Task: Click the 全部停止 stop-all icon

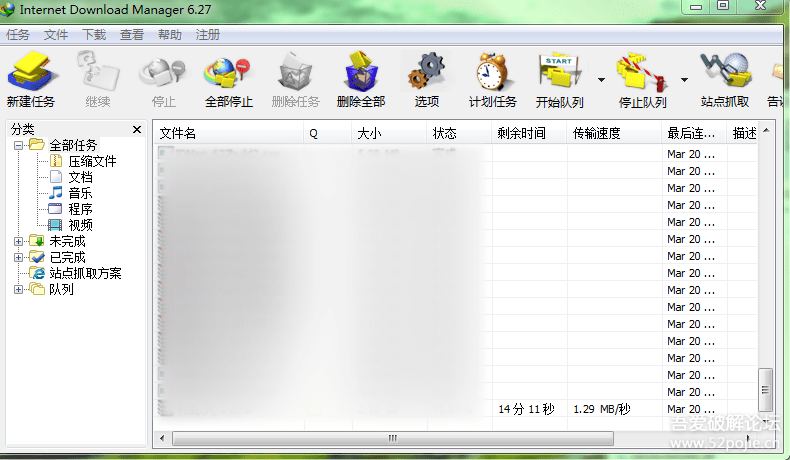Action: 228,73
